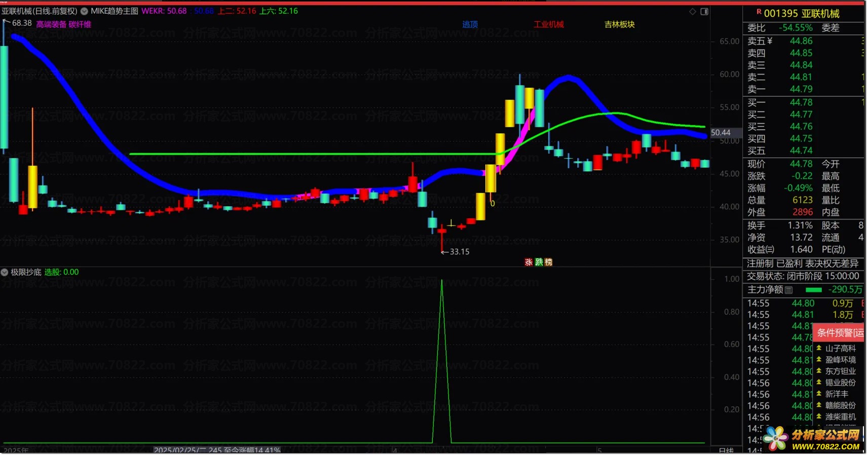Click the red R margin-trading mark

click(759, 12)
